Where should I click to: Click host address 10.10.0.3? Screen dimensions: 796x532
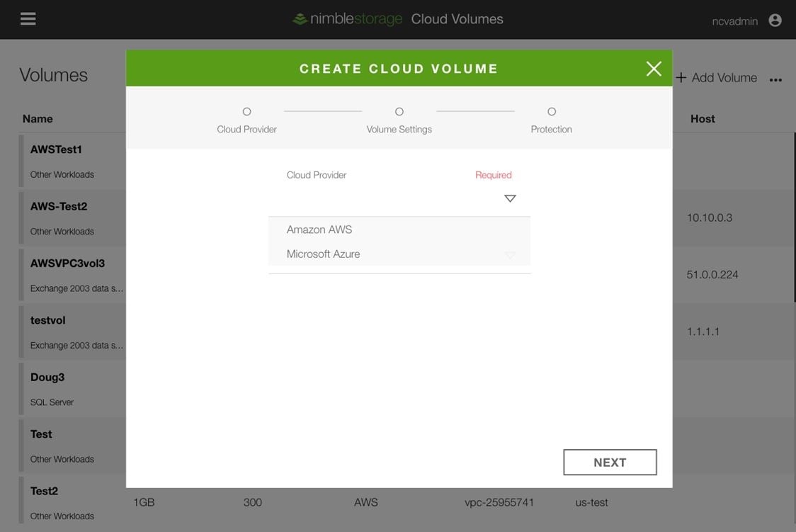[x=709, y=217]
